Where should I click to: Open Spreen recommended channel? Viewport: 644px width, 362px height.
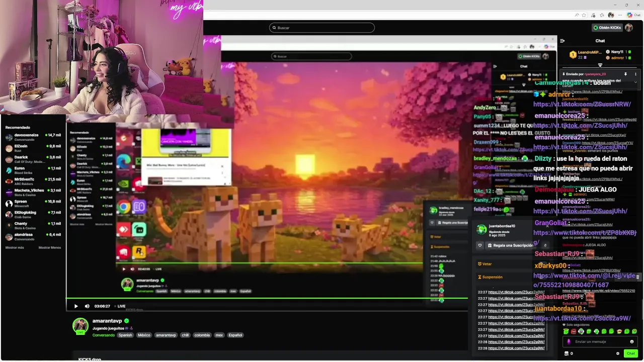pyautogui.click(x=33, y=203)
